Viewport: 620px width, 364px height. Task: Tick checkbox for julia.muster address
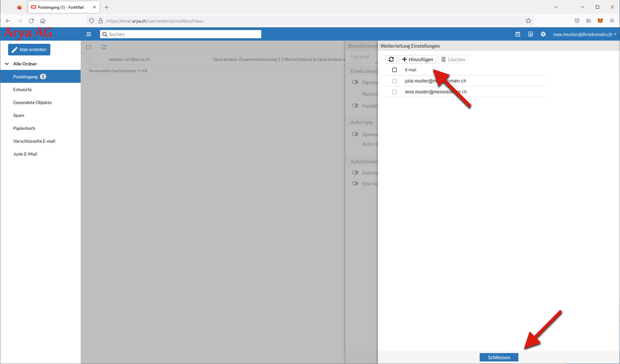pyautogui.click(x=394, y=81)
